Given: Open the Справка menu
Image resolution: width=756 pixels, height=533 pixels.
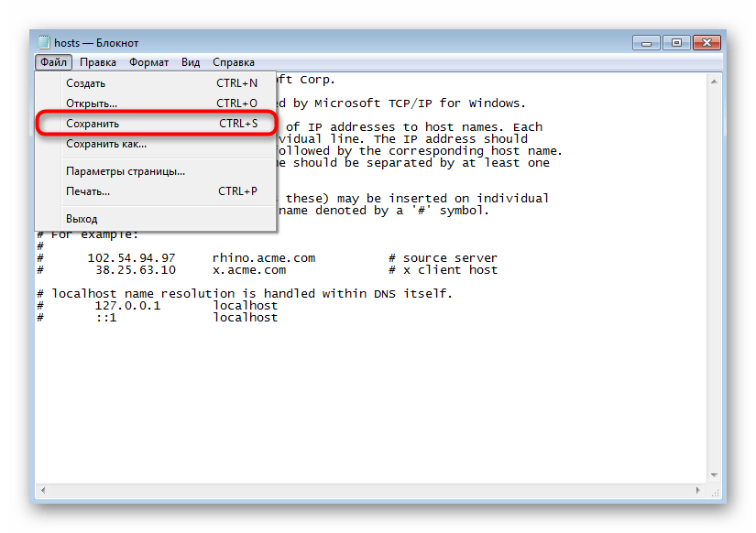Looking at the screenshot, I should (234, 62).
